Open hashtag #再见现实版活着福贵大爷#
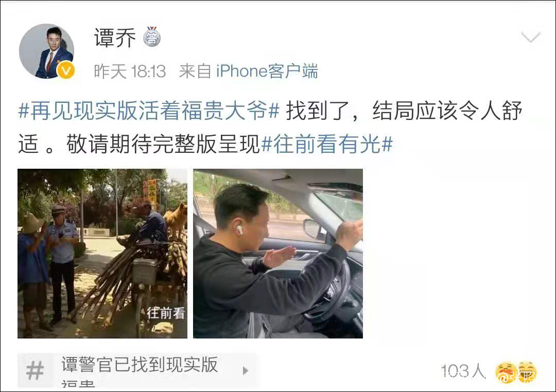Viewport: 556px width, 392px height. point(149,110)
